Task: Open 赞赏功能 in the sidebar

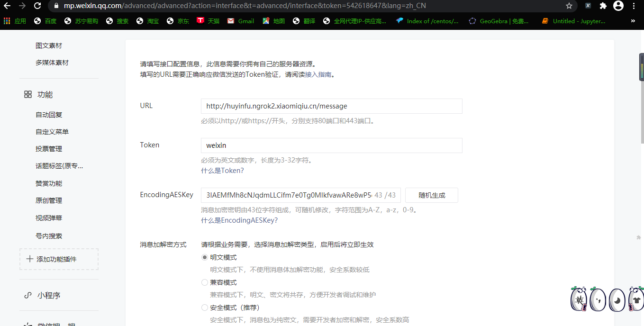Action: (49, 183)
